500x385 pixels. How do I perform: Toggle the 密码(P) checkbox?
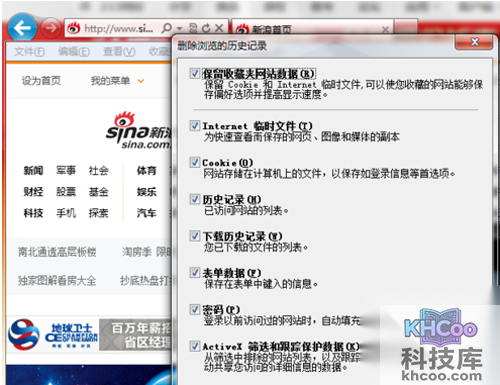194,309
